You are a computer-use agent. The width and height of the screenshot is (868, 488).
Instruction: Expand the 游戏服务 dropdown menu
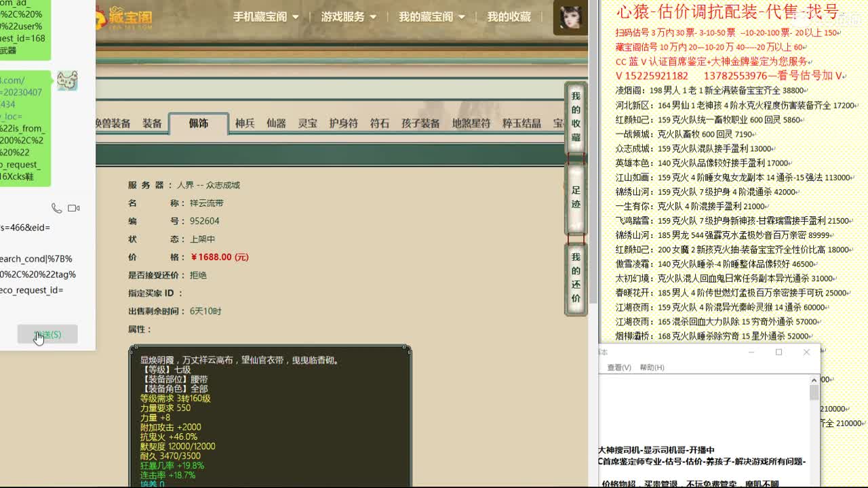(x=349, y=17)
